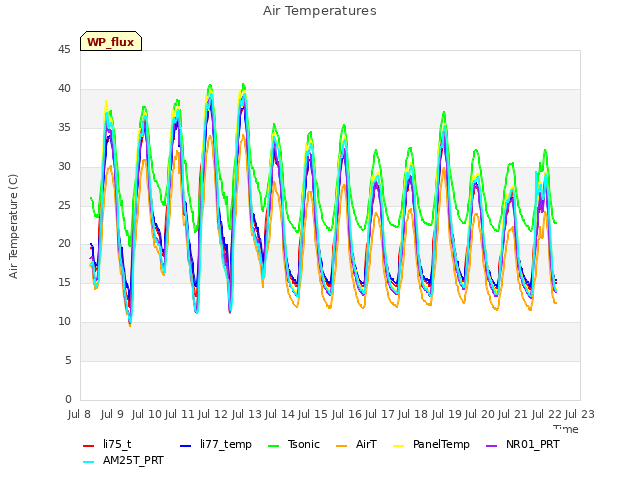Click the 35 y-axis tick label
Viewport: 640px width, 480px height.
64,128
